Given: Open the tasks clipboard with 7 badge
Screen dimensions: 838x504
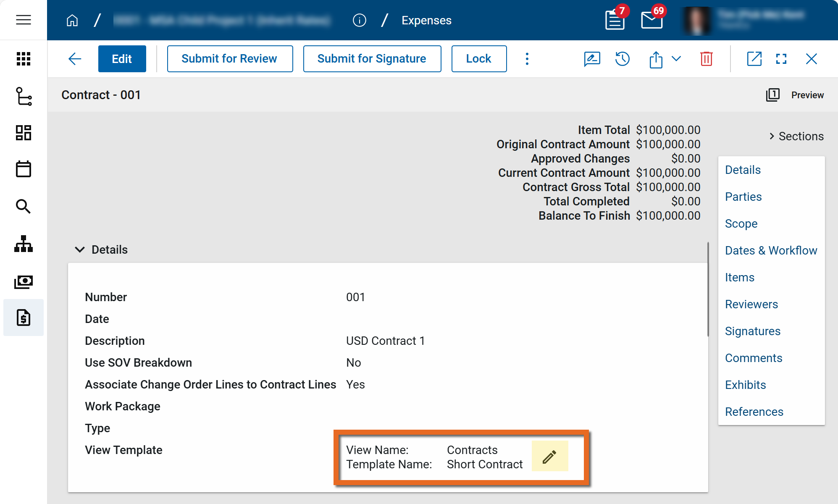Looking at the screenshot, I should click(615, 20).
